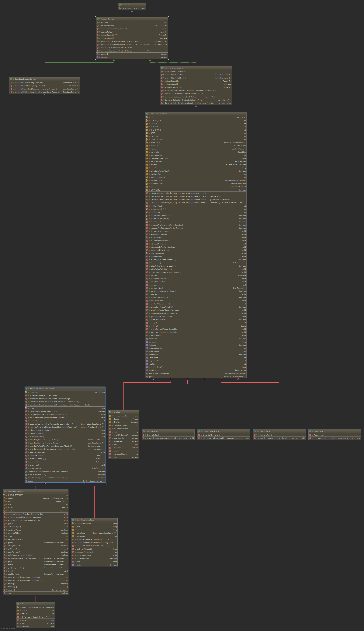Viewport: 364px width, 631px height.
Task: Select the DiscardOldestPolicy node title
Action: pos(211,431)
